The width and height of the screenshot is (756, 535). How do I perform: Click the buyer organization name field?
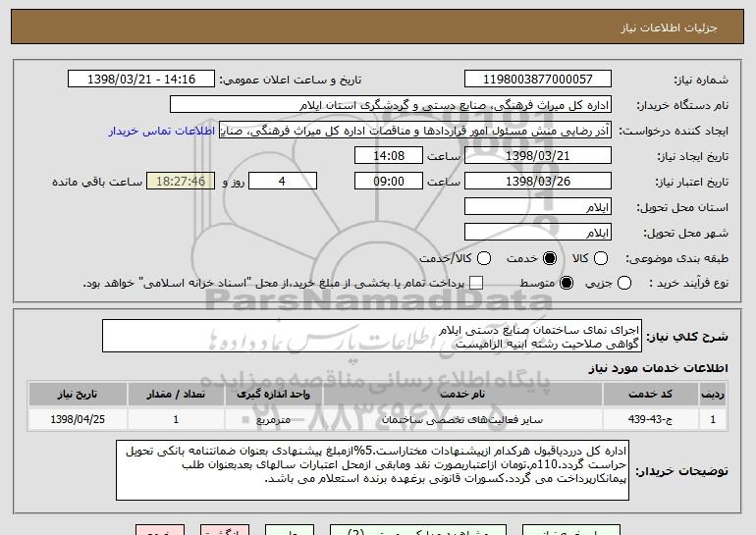coord(391,105)
